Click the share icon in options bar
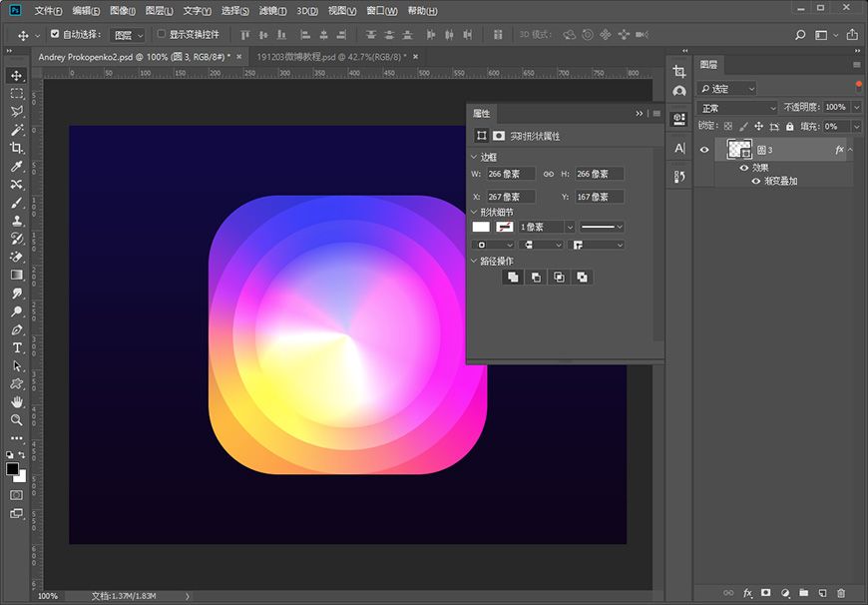Screen dimensions: 868x605 click(x=852, y=35)
